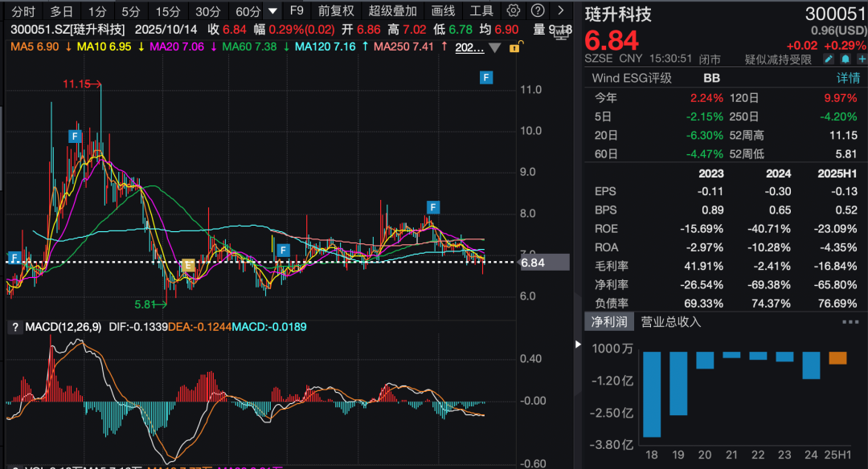
Task: Open chart settings gear icon
Action: (x=514, y=10)
